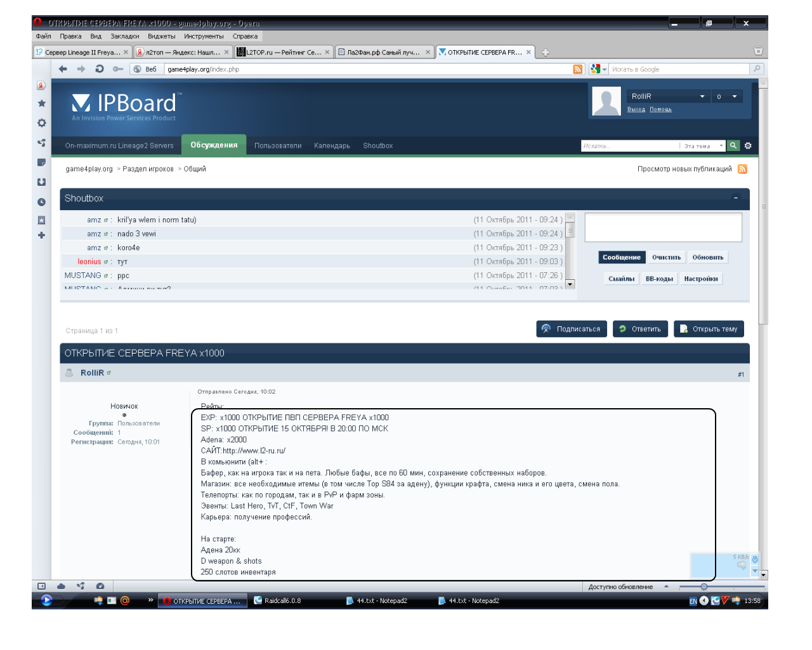Image resolution: width=812 pixels, height=650 pixels.
Task: Reload the page with the refresh icon
Action: tap(100, 69)
